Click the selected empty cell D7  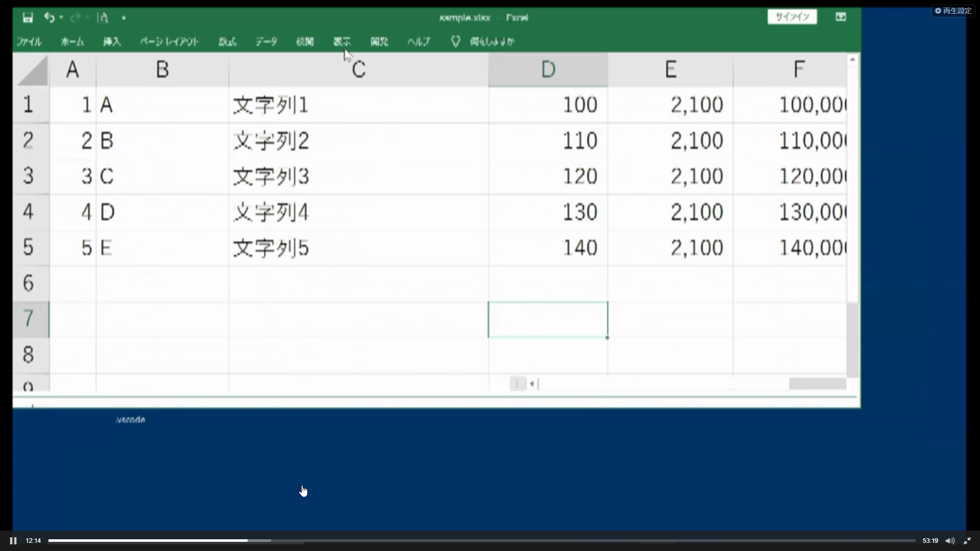pos(548,319)
